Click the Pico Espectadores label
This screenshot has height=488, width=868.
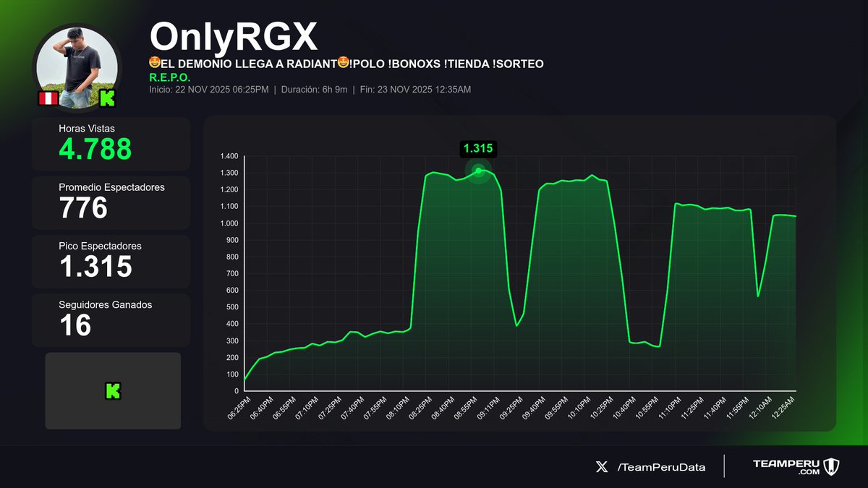coord(100,246)
